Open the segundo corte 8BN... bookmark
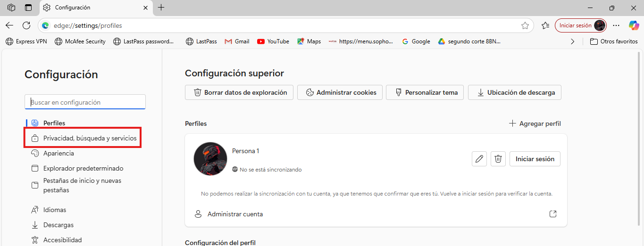Image resolution: width=644 pixels, height=246 pixels. click(x=469, y=41)
